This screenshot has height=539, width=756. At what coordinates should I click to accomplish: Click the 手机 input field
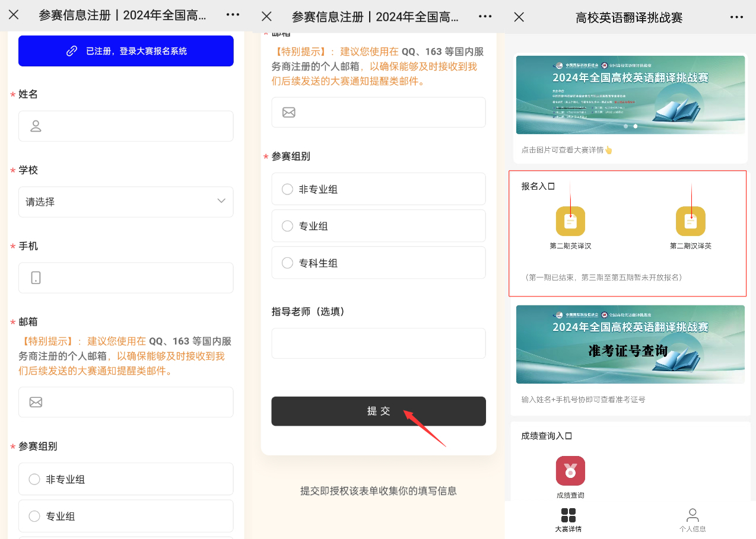[x=126, y=278]
